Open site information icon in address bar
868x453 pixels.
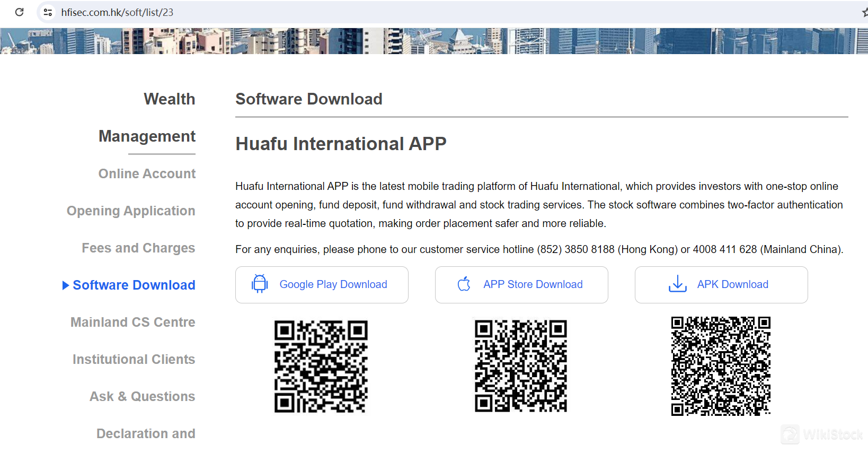coord(48,12)
